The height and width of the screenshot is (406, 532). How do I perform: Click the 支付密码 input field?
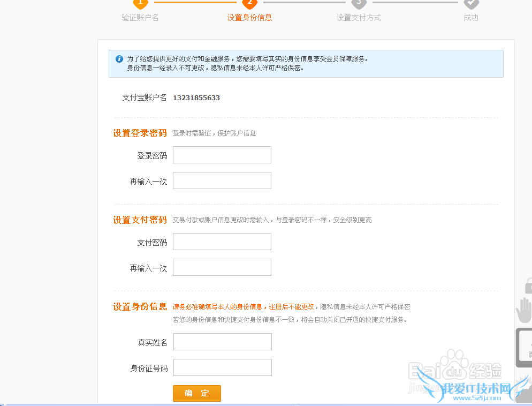point(222,242)
